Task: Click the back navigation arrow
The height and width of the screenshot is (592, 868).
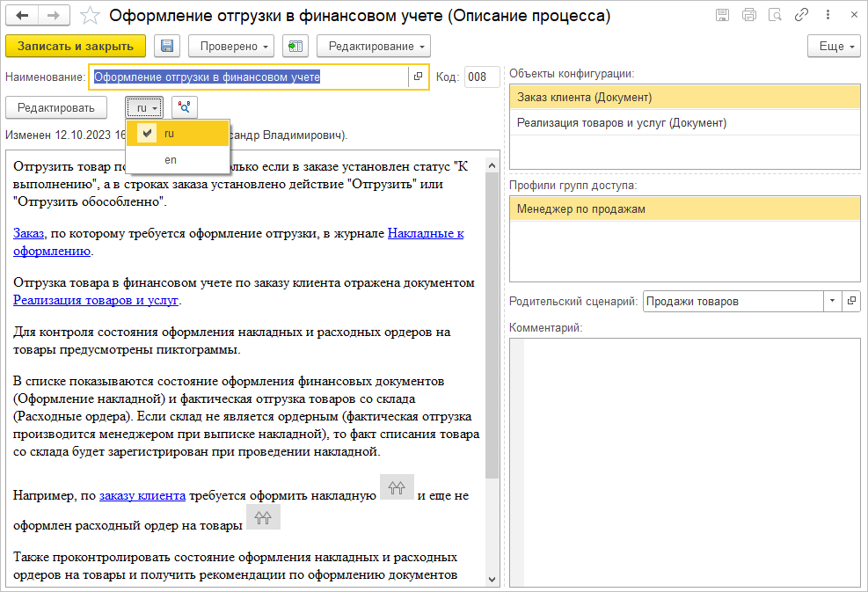Action: point(23,16)
